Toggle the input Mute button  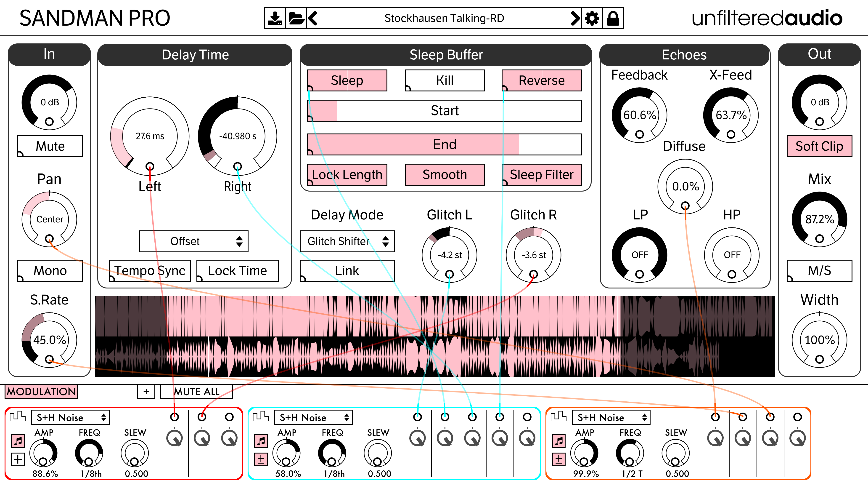[x=50, y=146]
